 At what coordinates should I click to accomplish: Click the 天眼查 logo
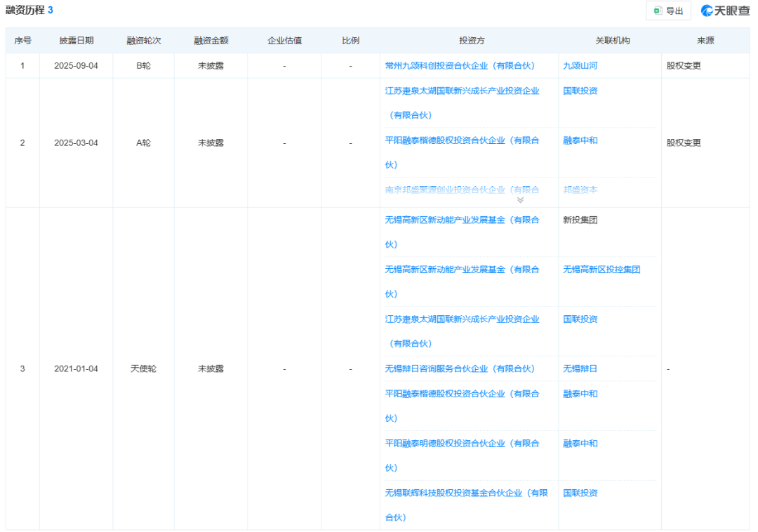pos(725,11)
